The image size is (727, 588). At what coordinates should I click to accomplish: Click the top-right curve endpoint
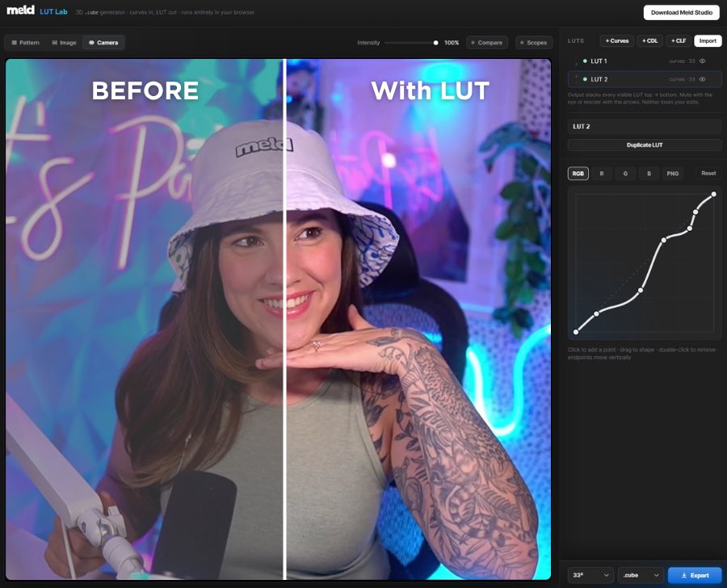(x=713, y=195)
